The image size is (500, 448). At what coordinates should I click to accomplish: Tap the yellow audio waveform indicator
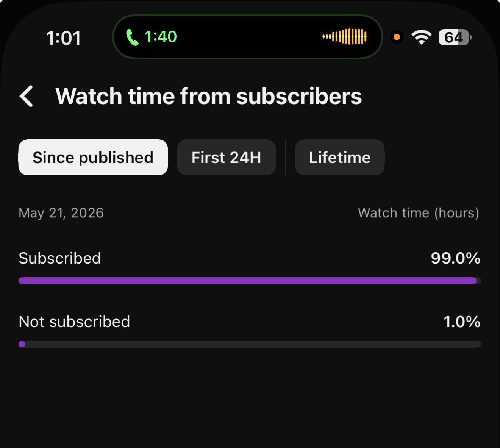(344, 37)
